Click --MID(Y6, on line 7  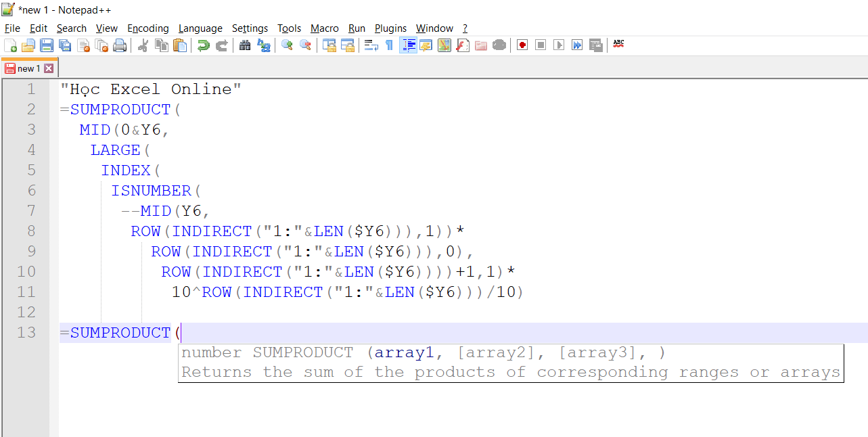(166, 210)
